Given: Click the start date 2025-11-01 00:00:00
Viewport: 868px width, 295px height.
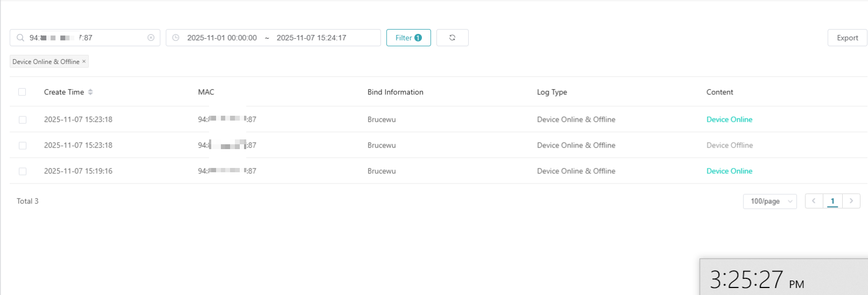Looking at the screenshot, I should point(222,38).
